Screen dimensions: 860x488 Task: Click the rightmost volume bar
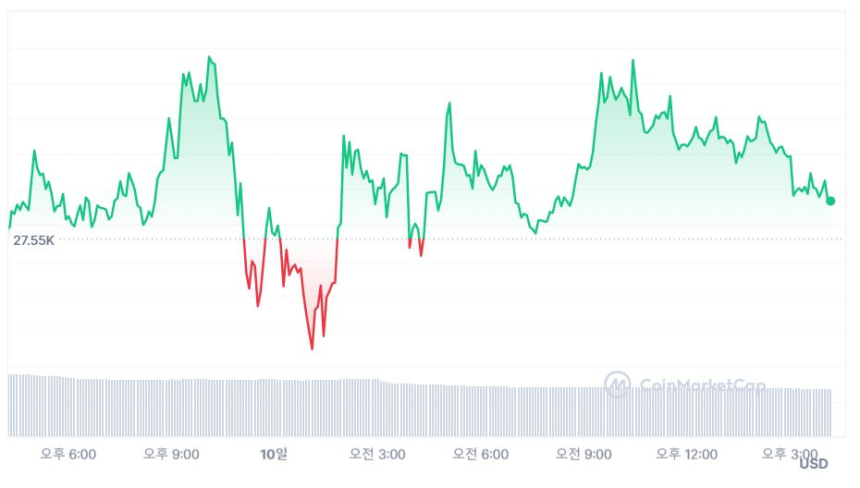click(830, 412)
